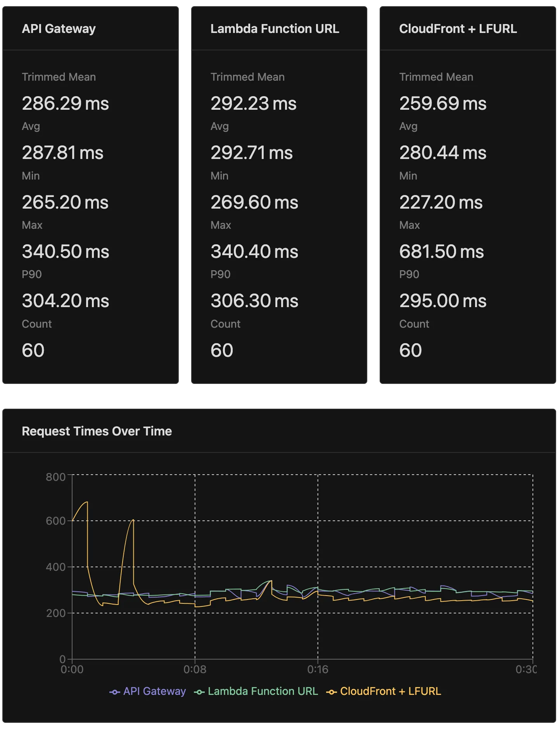Click the 0:08 time axis label
The height and width of the screenshot is (729, 560).
(195, 670)
